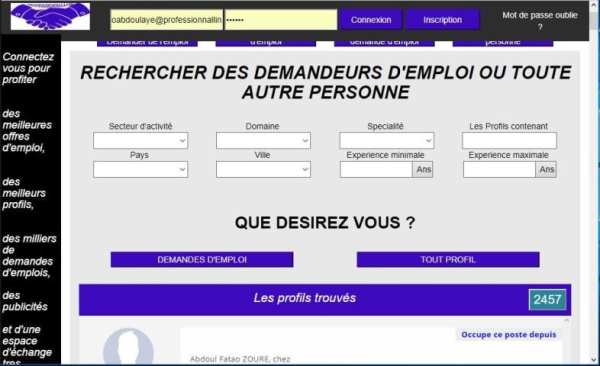This screenshot has height=366, width=600.
Task: Click the DEMANDES D'EMPLOI button
Action: click(x=202, y=260)
